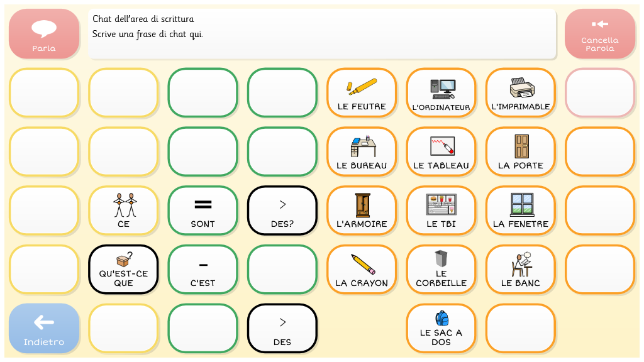Tap the LE CORBEILLE trash bin symbol

pos(441,270)
